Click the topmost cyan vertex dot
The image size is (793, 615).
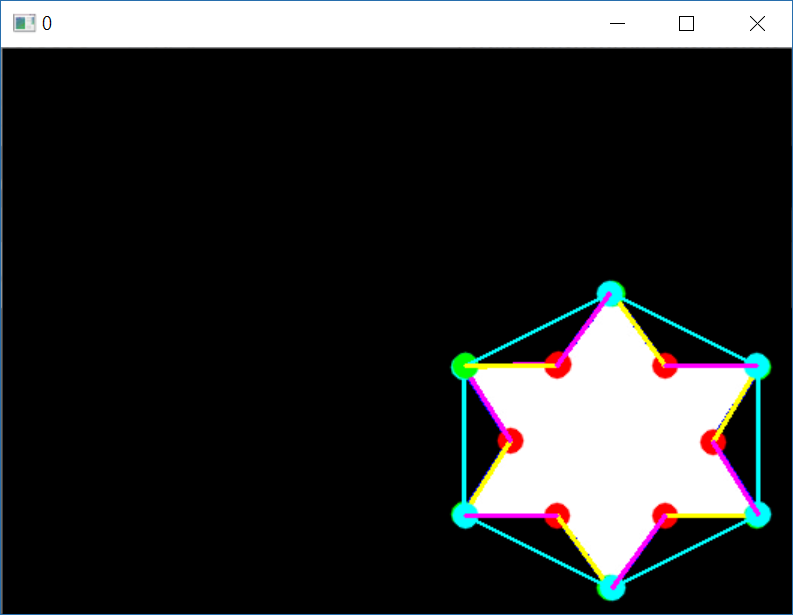tap(611, 294)
